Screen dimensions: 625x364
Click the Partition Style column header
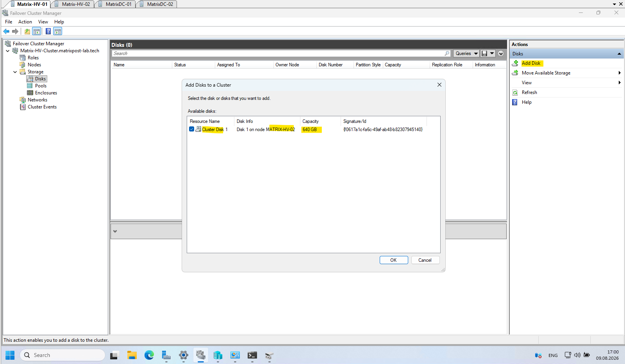coord(368,65)
